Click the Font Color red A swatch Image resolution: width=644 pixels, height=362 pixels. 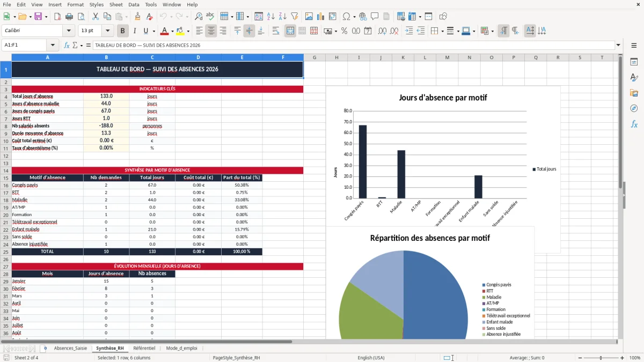164,31
